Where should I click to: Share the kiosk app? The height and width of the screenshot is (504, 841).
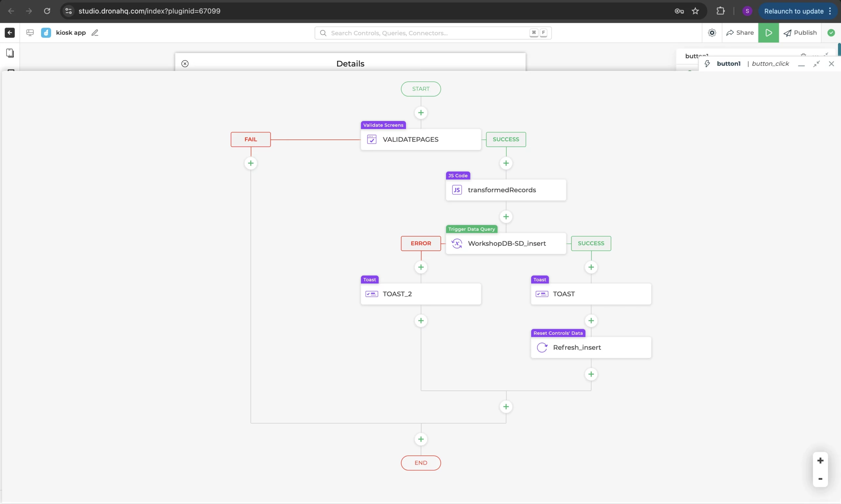click(x=740, y=32)
